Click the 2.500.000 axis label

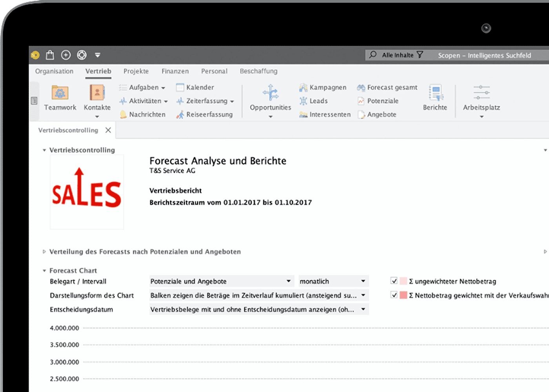[64, 379]
